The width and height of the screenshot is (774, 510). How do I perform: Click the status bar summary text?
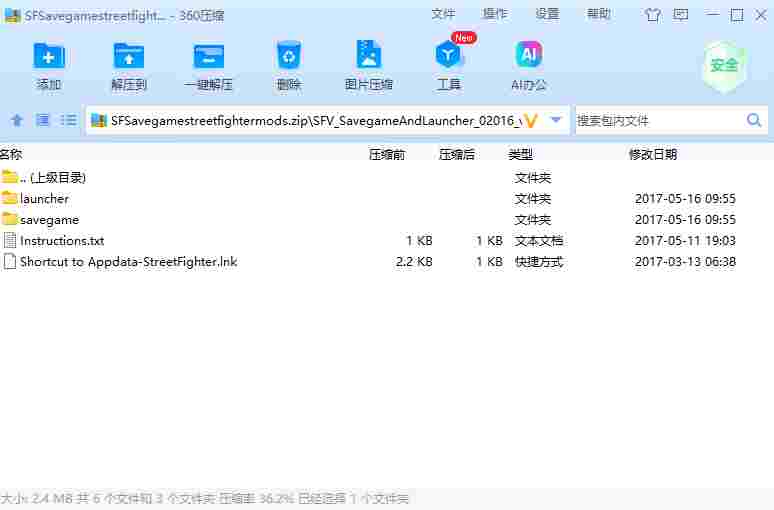click(x=205, y=499)
